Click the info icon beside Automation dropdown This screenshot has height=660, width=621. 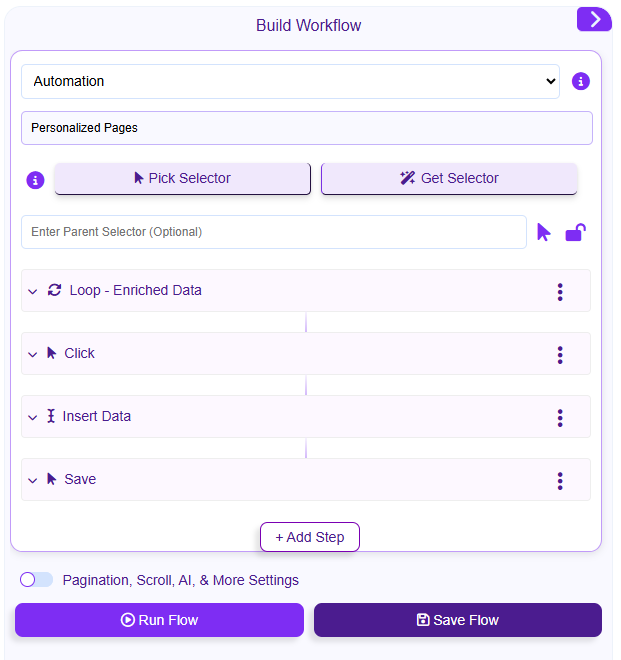(580, 81)
